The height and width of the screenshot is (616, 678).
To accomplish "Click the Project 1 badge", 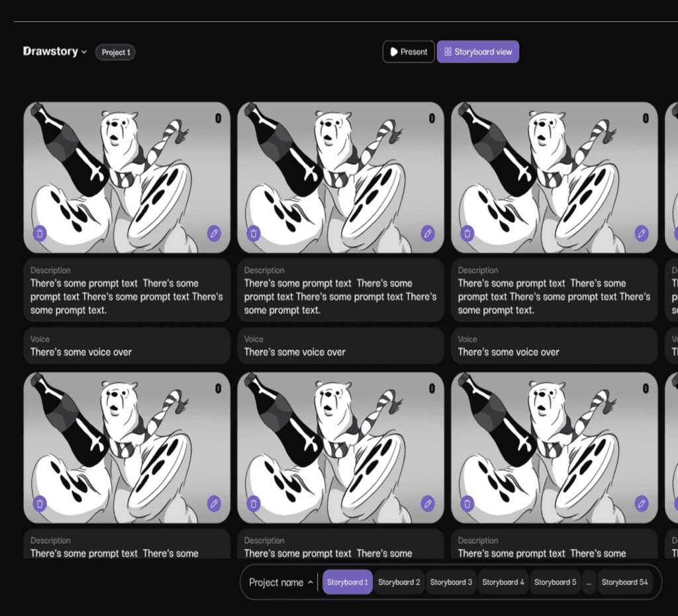I will (115, 52).
